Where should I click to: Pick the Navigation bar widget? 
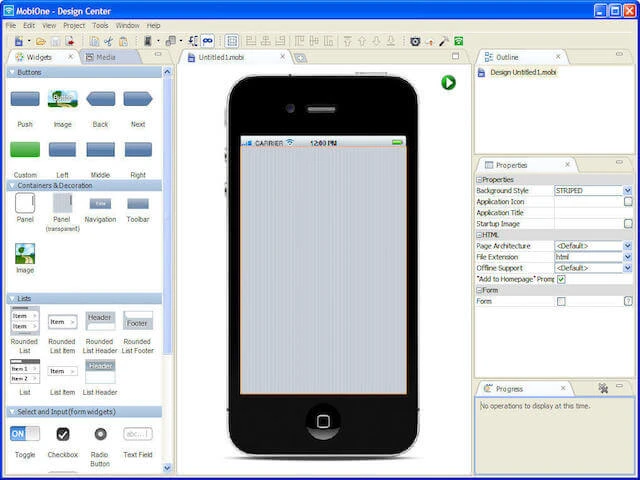click(x=100, y=203)
